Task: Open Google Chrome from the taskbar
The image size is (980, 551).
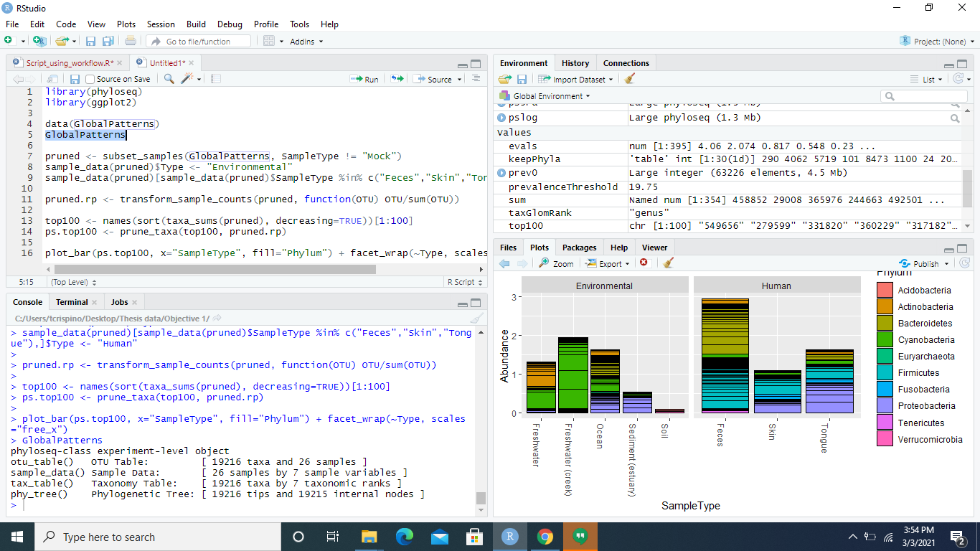Action: pyautogui.click(x=545, y=536)
